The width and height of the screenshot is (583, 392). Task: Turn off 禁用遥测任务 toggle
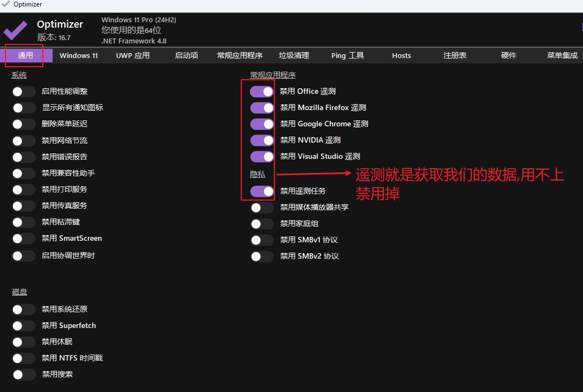pos(261,191)
